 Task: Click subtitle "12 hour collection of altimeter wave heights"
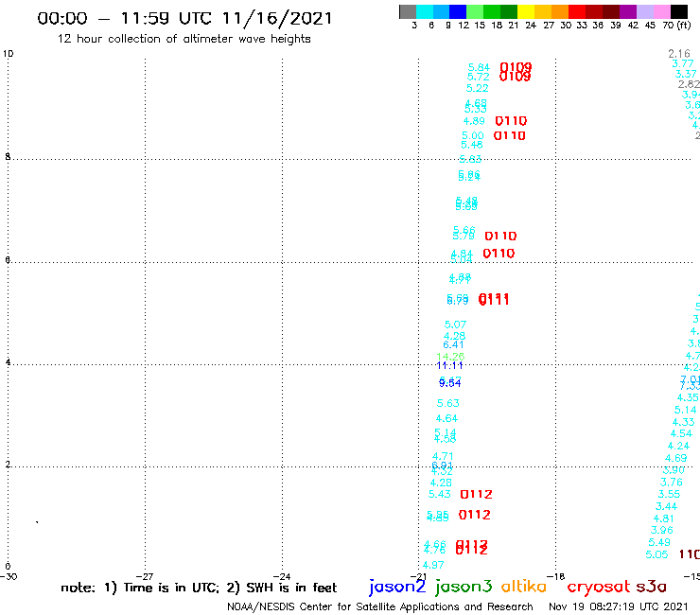184,39
